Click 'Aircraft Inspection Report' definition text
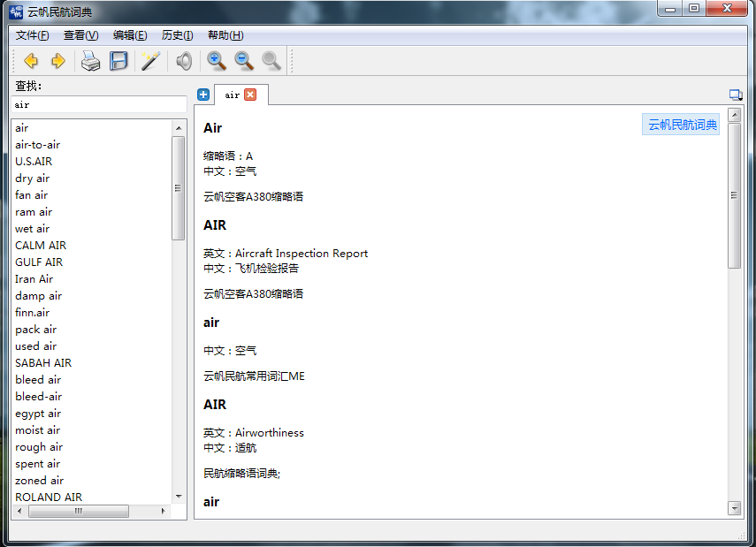 [x=302, y=254]
